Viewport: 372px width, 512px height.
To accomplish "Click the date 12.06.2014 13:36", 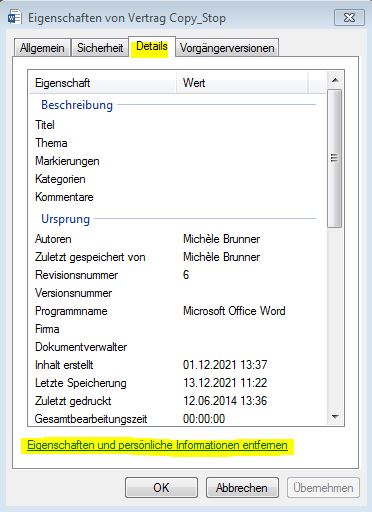I will point(225,401).
